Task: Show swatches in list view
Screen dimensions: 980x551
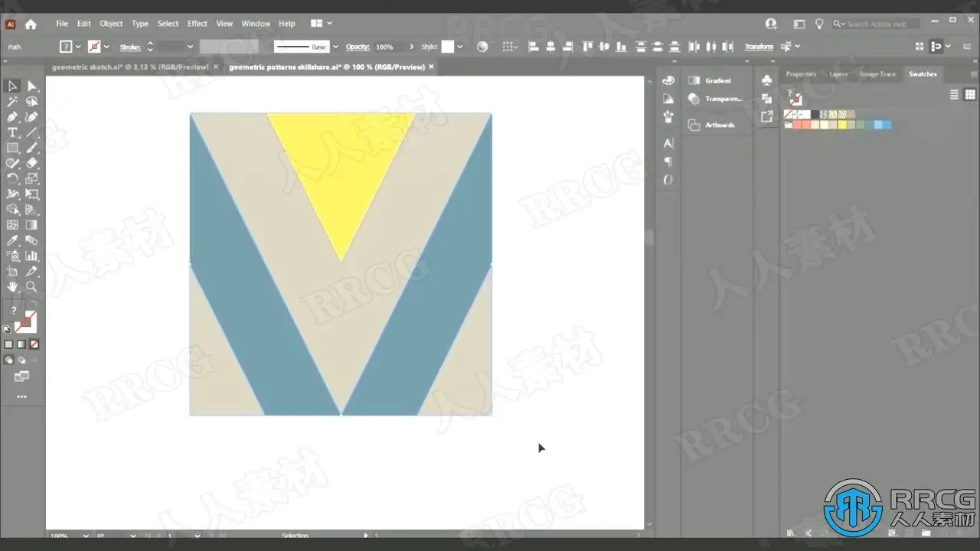Action: pos(954,95)
